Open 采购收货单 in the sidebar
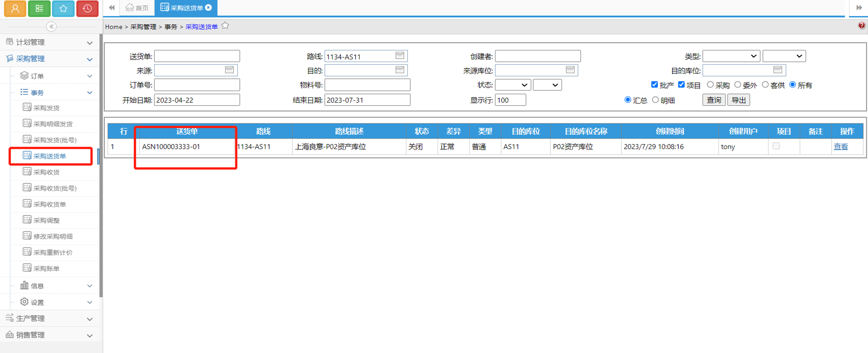The height and width of the screenshot is (353, 868). click(49, 204)
